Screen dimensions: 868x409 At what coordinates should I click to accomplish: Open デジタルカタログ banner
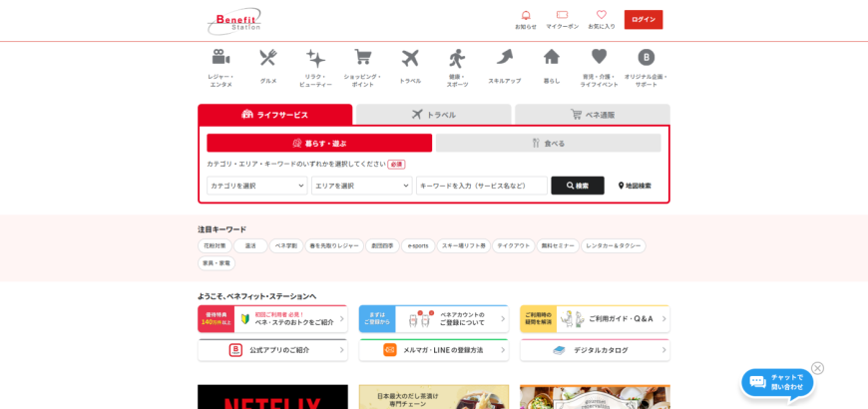coord(595,350)
